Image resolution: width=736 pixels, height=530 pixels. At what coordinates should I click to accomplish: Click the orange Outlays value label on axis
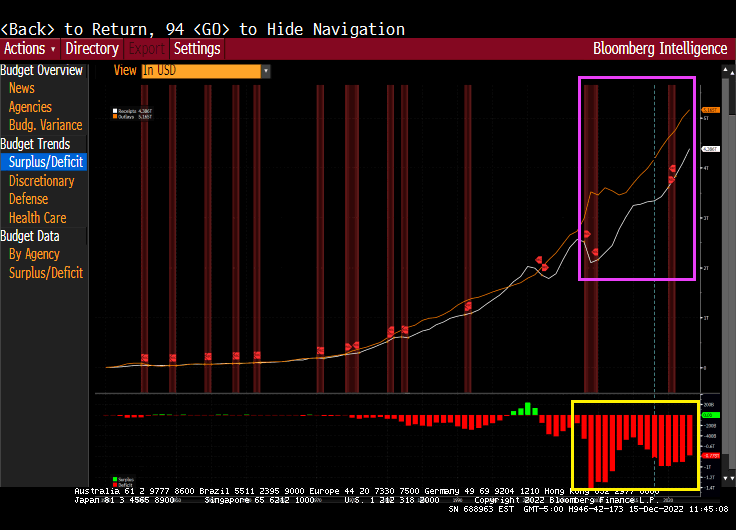point(711,110)
